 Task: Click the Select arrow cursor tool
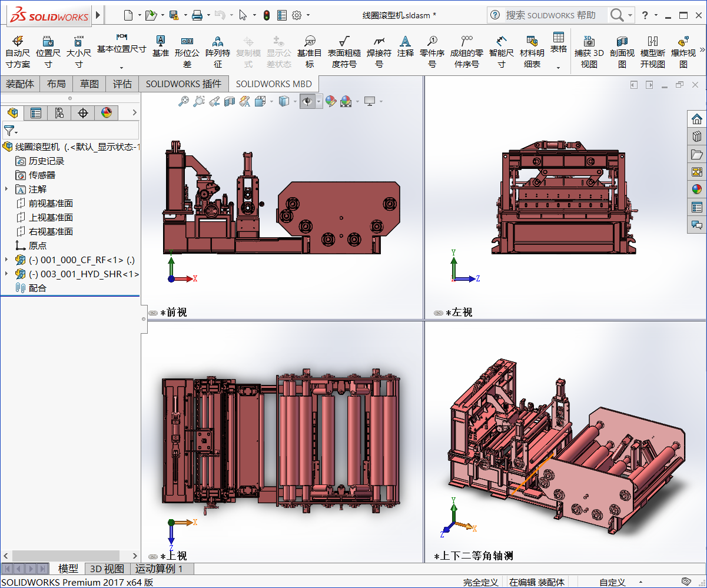243,15
